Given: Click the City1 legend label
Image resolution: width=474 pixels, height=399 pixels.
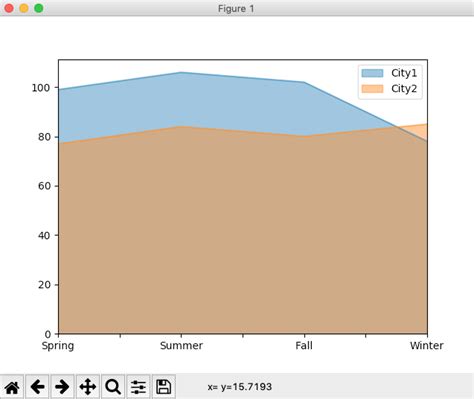Looking at the screenshot, I should (x=404, y=73).
